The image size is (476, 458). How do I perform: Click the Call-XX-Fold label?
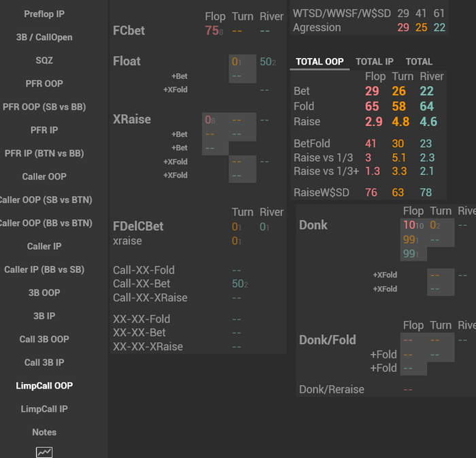click(x=144, y=270)
